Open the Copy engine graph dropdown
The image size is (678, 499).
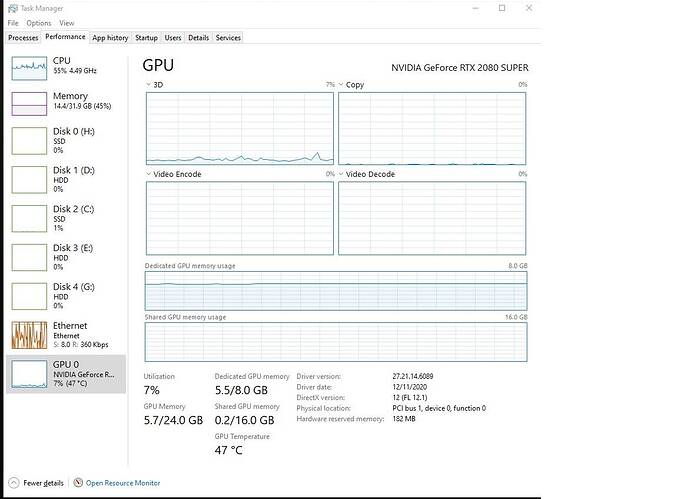point(342,85)
